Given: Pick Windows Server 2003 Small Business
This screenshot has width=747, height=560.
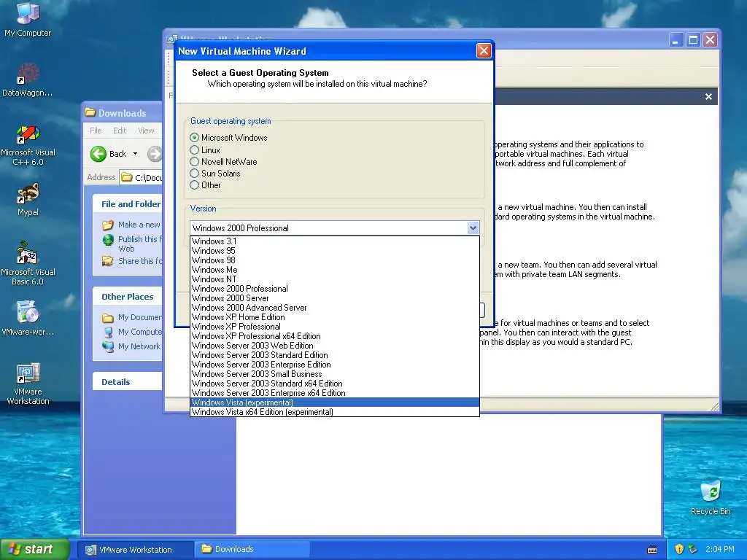Looking at the screenshot, I should [x=334, y=374].
